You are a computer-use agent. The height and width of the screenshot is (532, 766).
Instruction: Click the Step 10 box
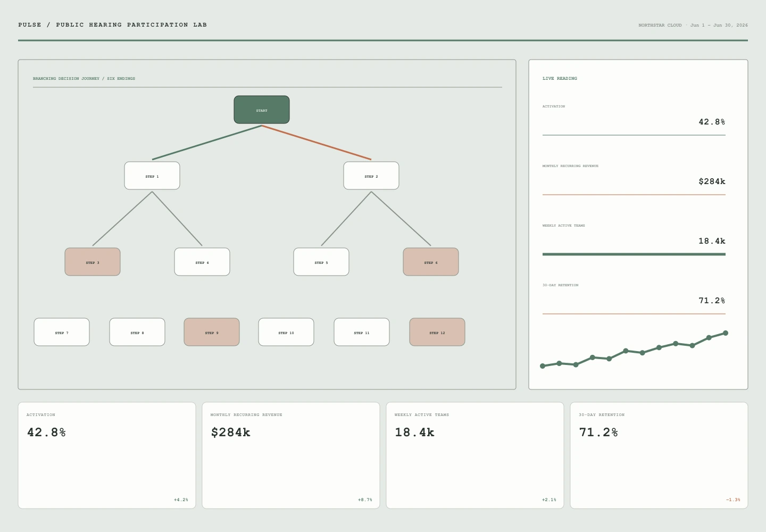286,332
